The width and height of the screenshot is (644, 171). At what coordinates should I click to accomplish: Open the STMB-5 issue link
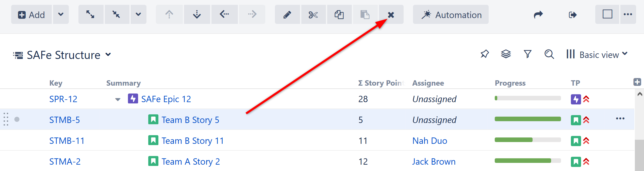(64, 120)
